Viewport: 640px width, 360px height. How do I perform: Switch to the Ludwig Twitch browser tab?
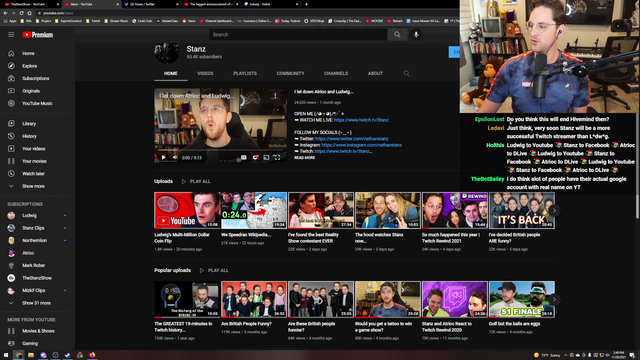click(270, 4)
